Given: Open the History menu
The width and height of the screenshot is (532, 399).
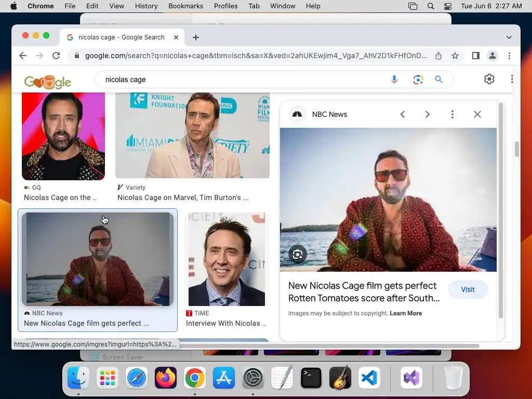Looking at the screenshot, I should tap(146, 6).
